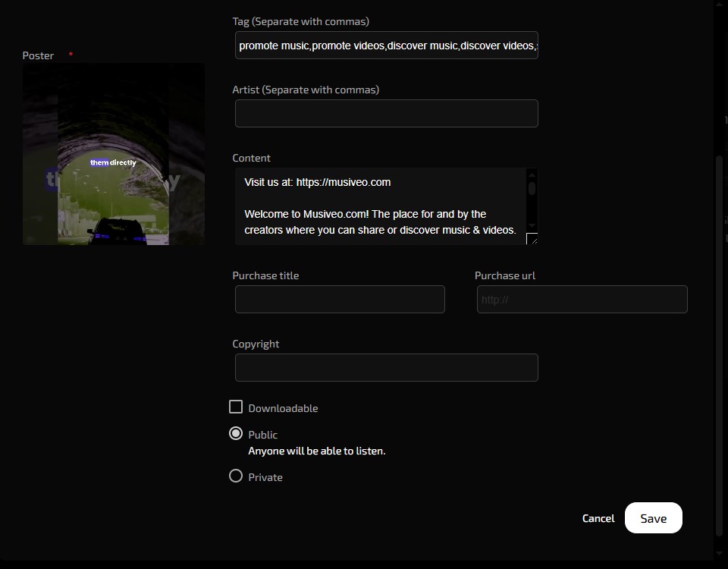Click the Artist input field
Image resolution: width=728 pixels, height=569 pixels.
point(386,113)
